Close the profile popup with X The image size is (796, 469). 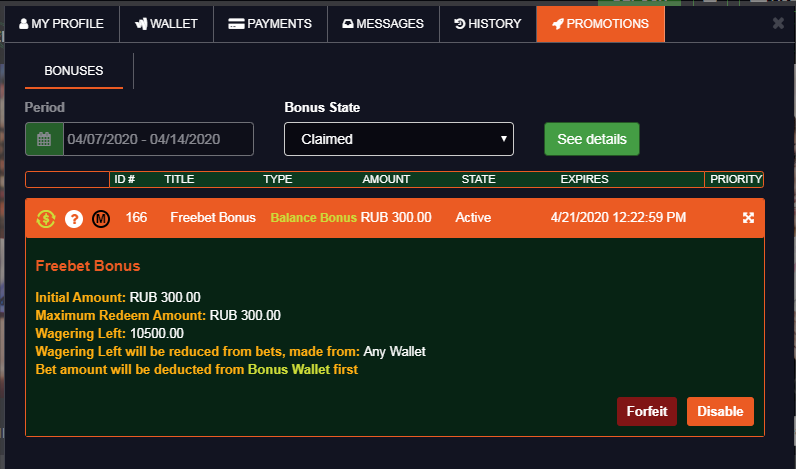coord(778,23)
